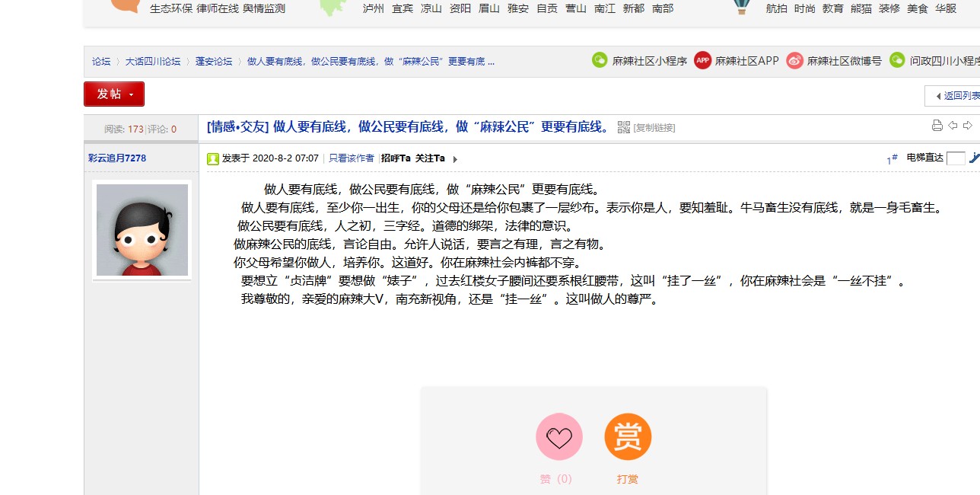Navigate to 蓬安论坛 breadcrumb

click(214, 62)
